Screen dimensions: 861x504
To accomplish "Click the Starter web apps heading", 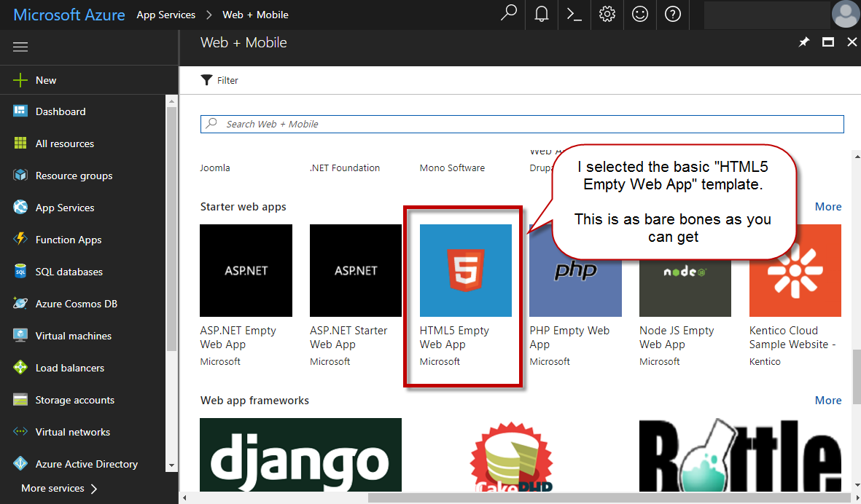I will 244,207.
